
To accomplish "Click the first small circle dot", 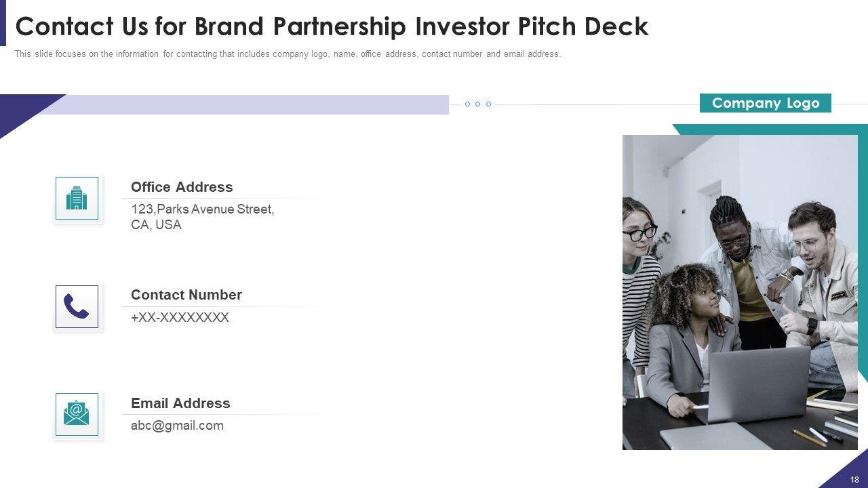I will pos(467,104).
